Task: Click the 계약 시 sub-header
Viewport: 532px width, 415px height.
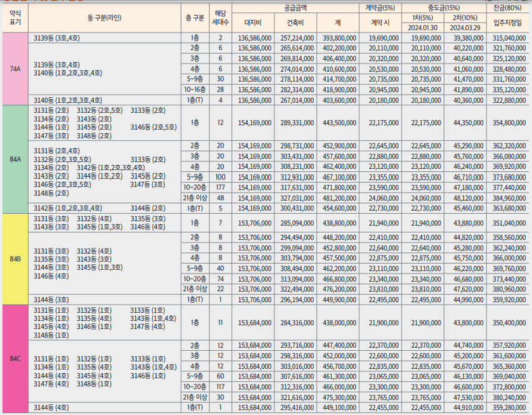Action: 380,22
